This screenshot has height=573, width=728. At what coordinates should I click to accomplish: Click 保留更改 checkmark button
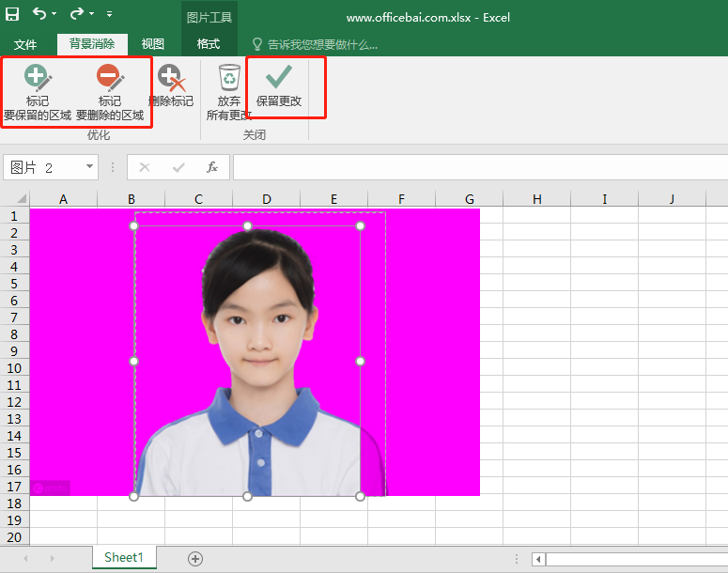(x=279, y=85)
